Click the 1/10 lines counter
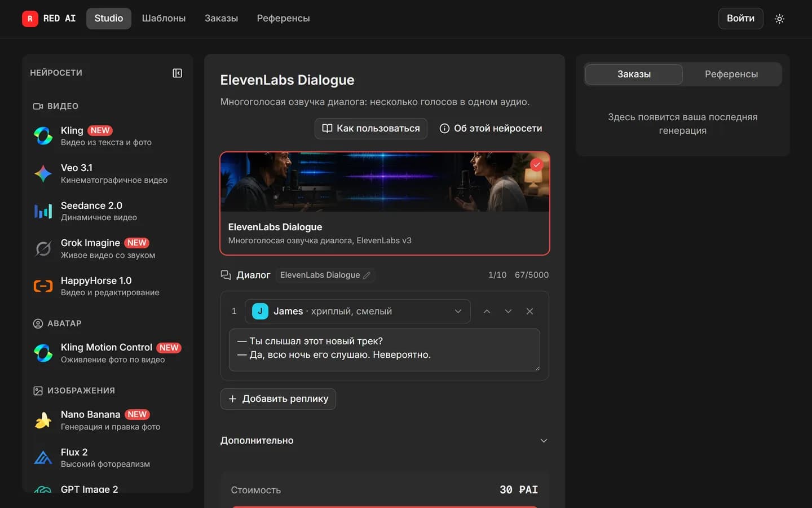Screen dimensions: 812x508 497,275
